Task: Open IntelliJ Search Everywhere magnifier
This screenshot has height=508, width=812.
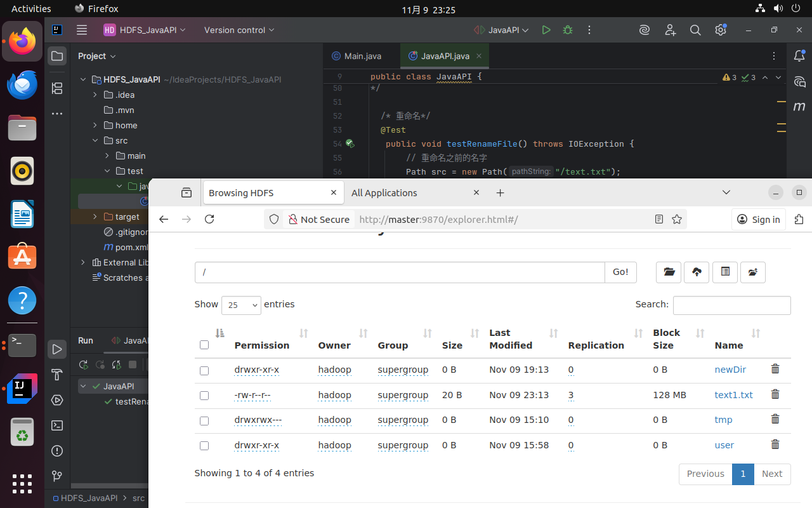Action: 695,30
